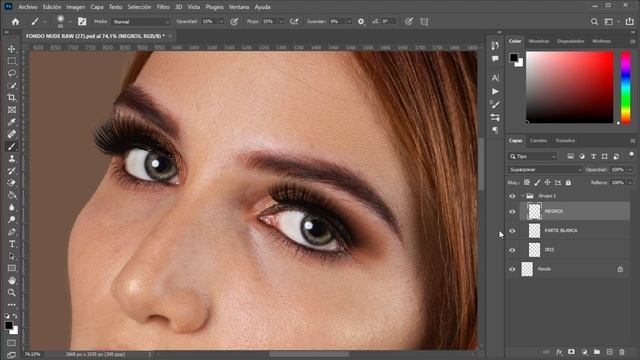
Task: Select the Eyedropper tool
Action: (x=11, y=122)
